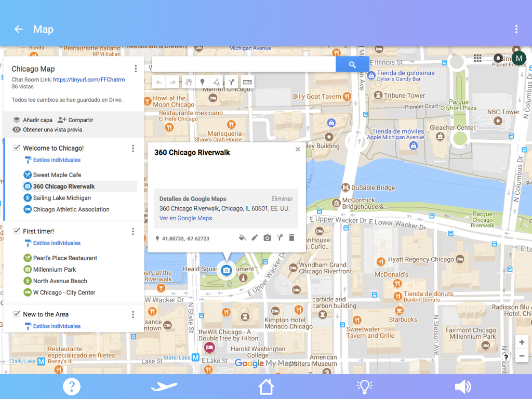Click the trash delete icon in popup
Screen dimensions: 532x399
[x=291, y=237]
